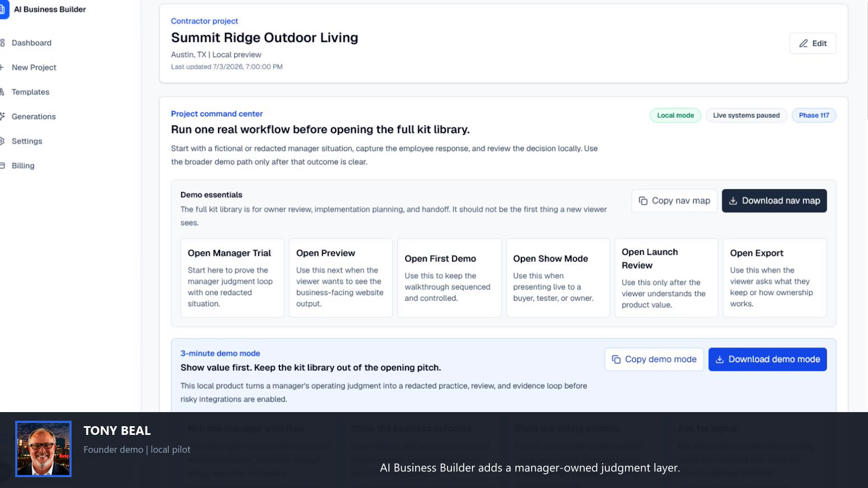
Task: Click the Dashboard grid icon
Action: [2, 43]
